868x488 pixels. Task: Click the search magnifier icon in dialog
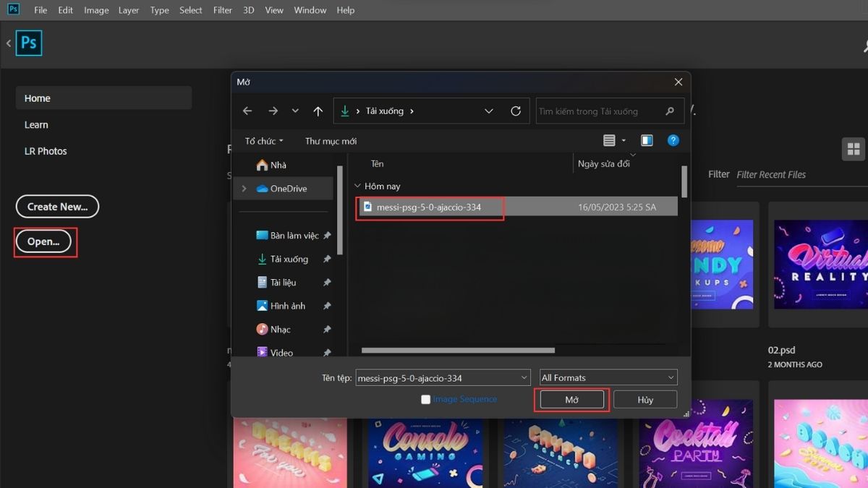pyautogui.click(x=669, y=111)
